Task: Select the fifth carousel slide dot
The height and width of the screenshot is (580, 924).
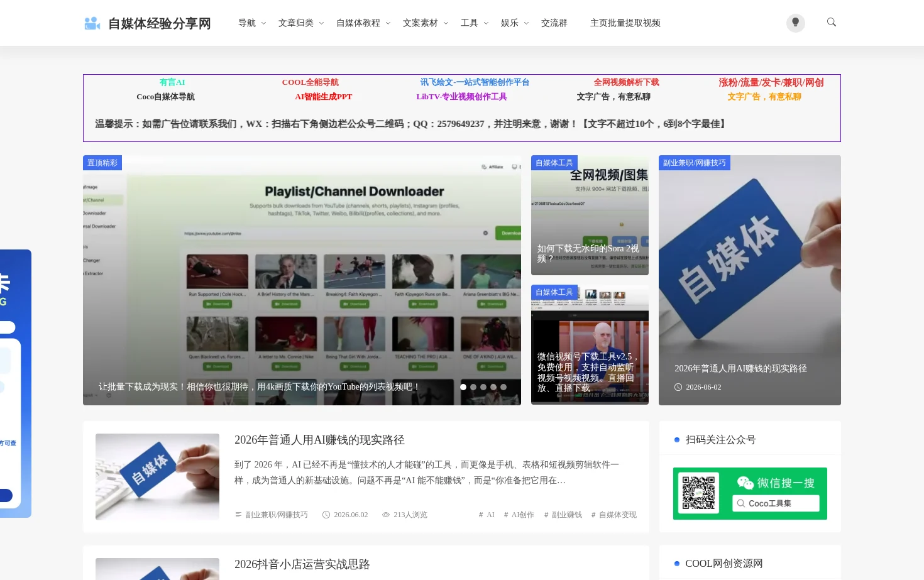Action: pyautogui.click(x=503, y=387)
